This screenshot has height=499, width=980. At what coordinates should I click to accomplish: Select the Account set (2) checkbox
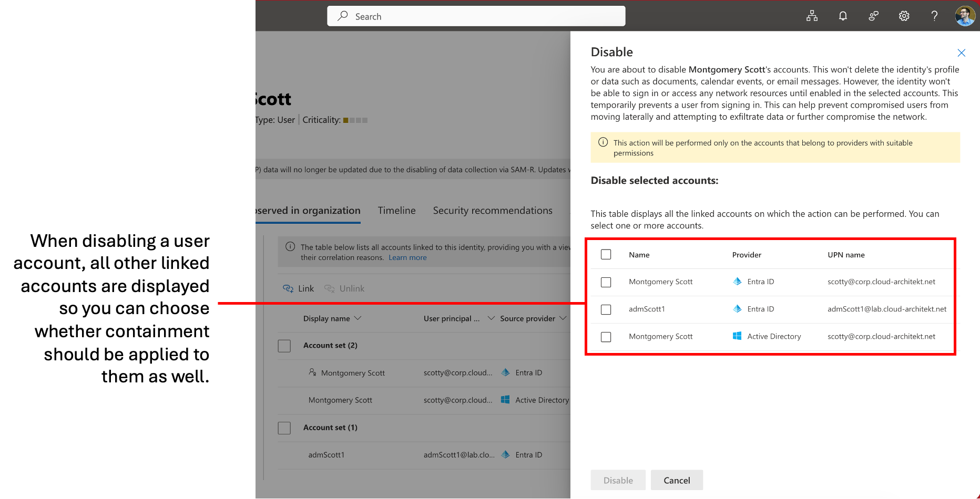284,346
